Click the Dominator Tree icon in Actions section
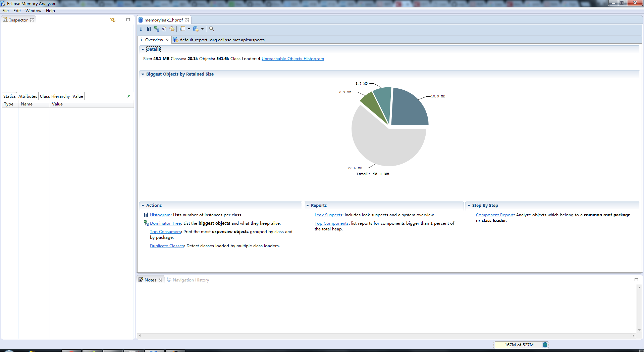 click(146, 223)
